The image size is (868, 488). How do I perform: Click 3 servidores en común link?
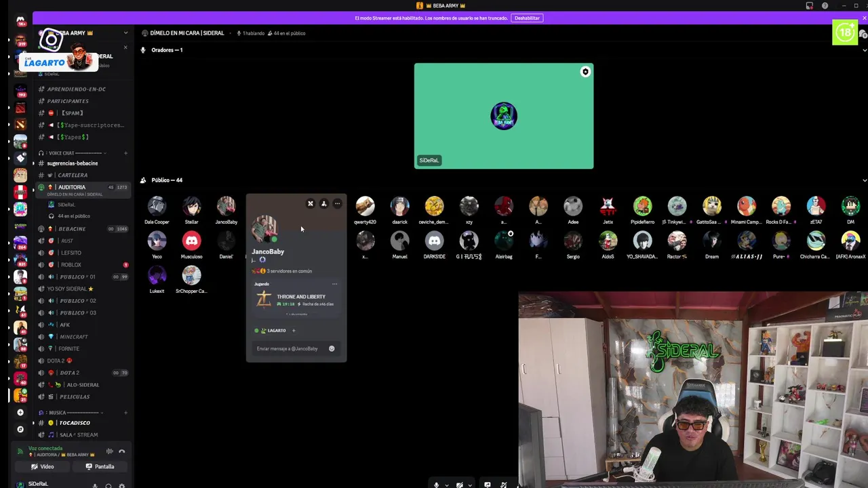(290, 271)
